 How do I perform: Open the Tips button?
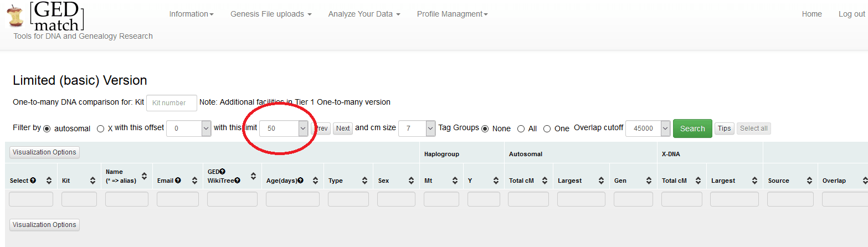pos(724,128)
